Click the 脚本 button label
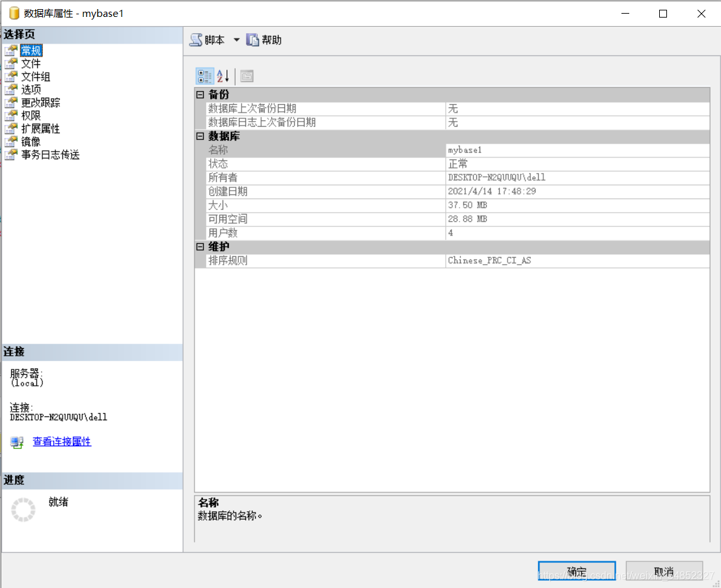The image size is (721, 588). pos(215,40)
